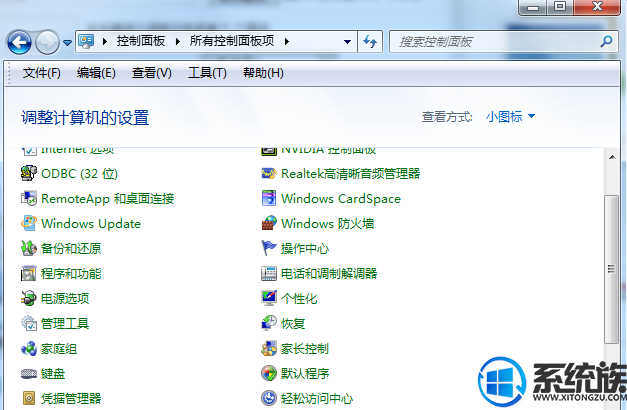Image resolution: width=627 pixels, height=410 pixels.
Task: Open the recent pages dropdown arrow
Action: [x=68, y=42]
